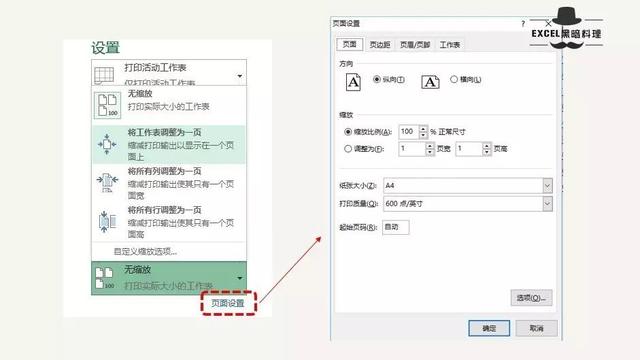Click the Fit All Rows on One Page icon
640x360 pixels.
tap(107, 222)
